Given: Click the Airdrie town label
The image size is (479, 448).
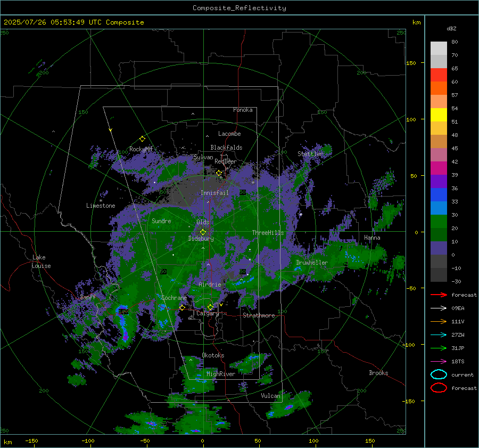Looking at the screenshot, I should 210,284.
